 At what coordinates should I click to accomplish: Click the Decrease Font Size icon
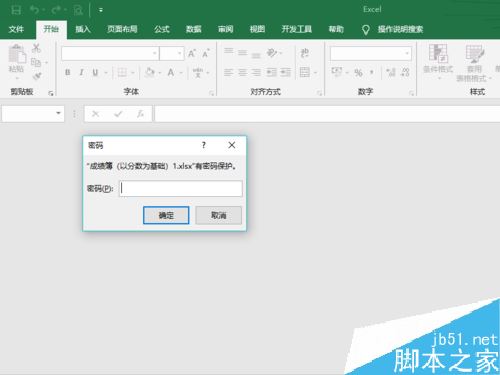coord(206,53)
